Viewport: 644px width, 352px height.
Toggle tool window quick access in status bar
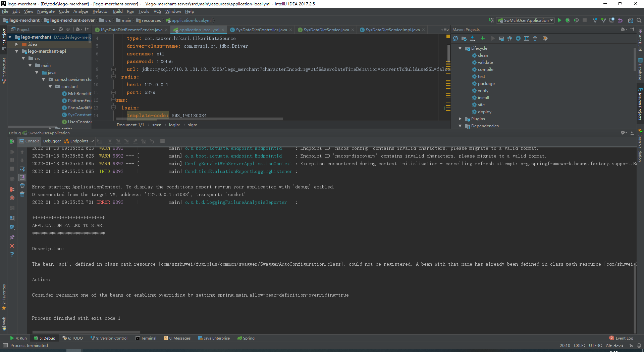coord(5,346)
